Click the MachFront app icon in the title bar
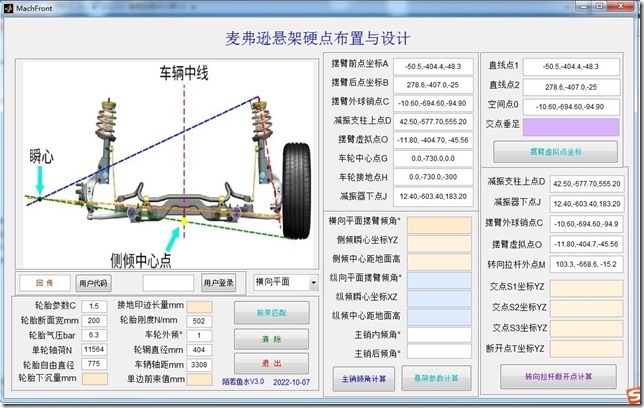 [9, 8]
